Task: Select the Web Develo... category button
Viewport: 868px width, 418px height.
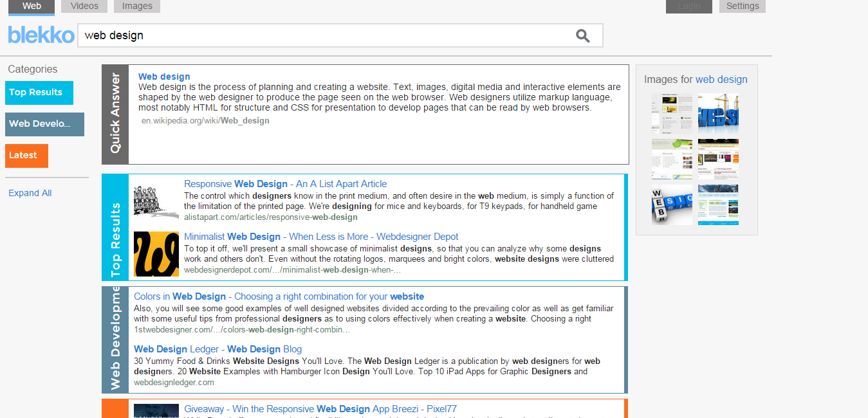Action: [44, 124]
